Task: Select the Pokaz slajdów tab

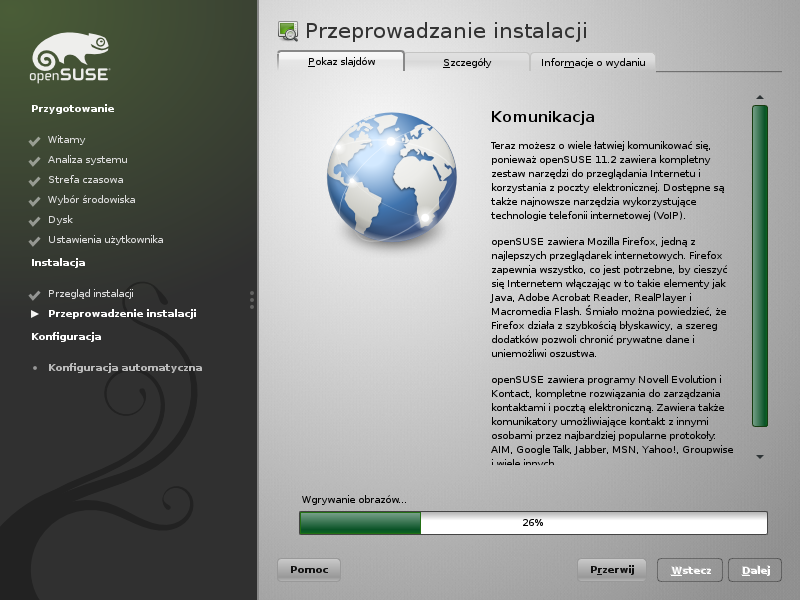Action: pyautogui.click(x=341, y=61)
